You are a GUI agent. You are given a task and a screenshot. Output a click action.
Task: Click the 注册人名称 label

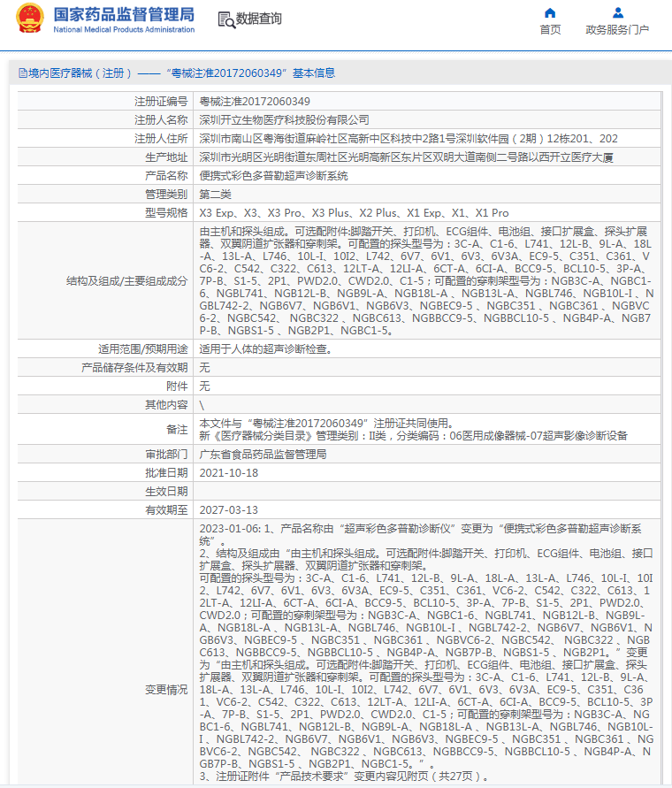tap(161, 120)
